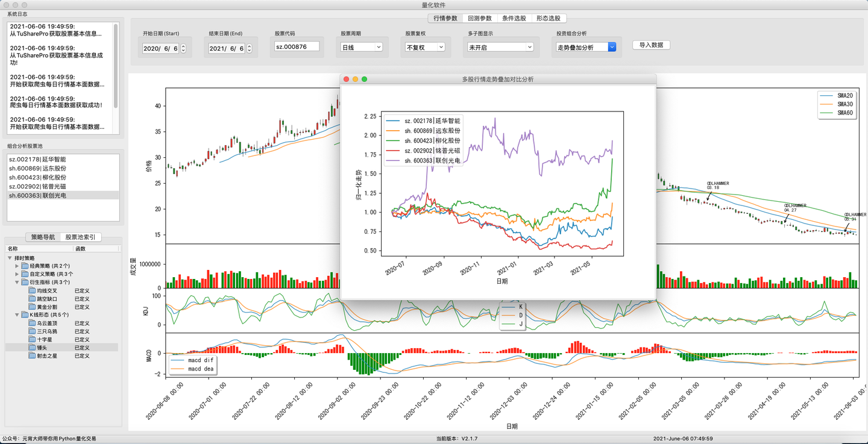868x444 pixels.
Task: Click the 自定义策略 folder icon
Action: click(x=24, y=274)
